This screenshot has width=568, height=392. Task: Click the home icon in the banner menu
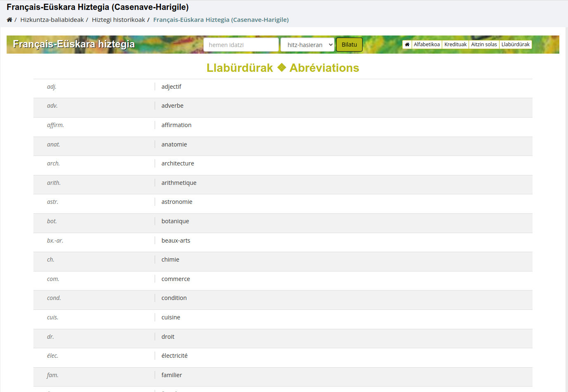407,45
